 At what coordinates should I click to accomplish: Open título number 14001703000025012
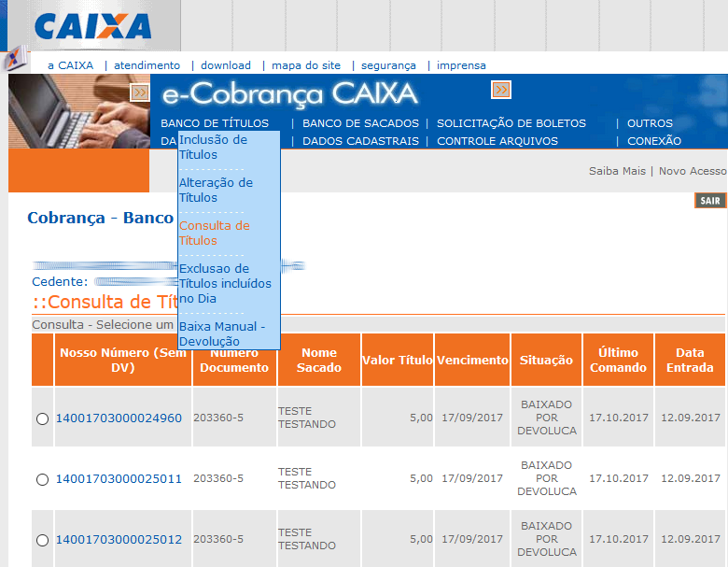(119, 540)
